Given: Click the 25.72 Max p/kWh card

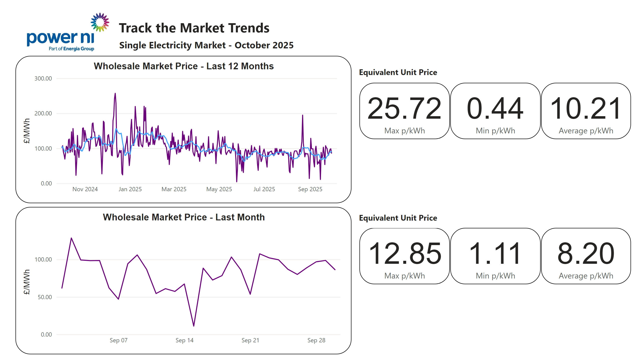Looking at the screenshot, I should tap(404, 111).
